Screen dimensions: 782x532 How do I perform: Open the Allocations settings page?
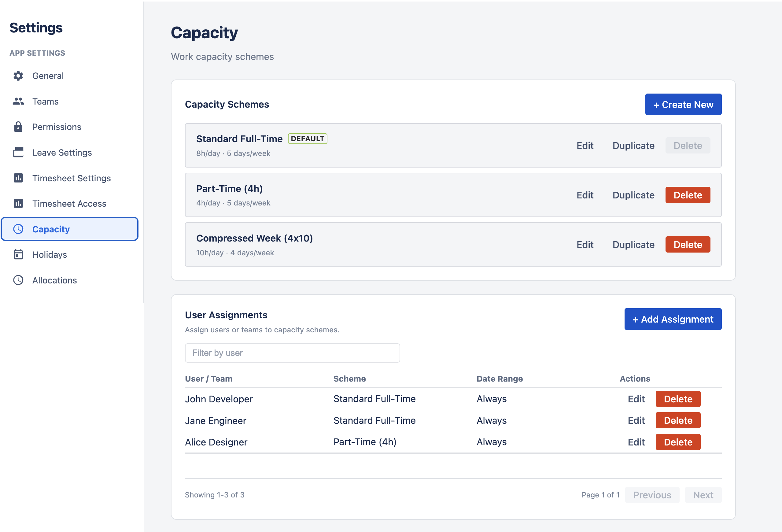[x=54, y=280]
